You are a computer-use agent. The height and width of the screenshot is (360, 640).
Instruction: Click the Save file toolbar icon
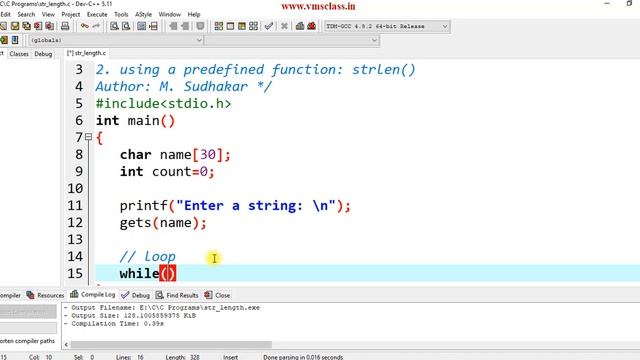tap(15, 26)
